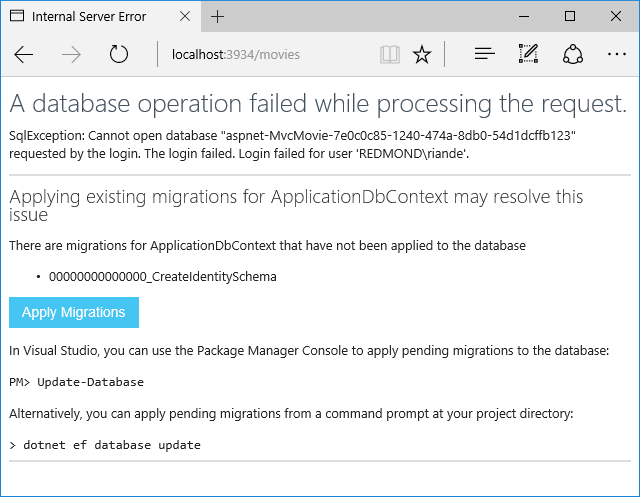The width and height of the screenshot is (640, 497).
Task: Open the Hub panel icon
Action: 485,54
